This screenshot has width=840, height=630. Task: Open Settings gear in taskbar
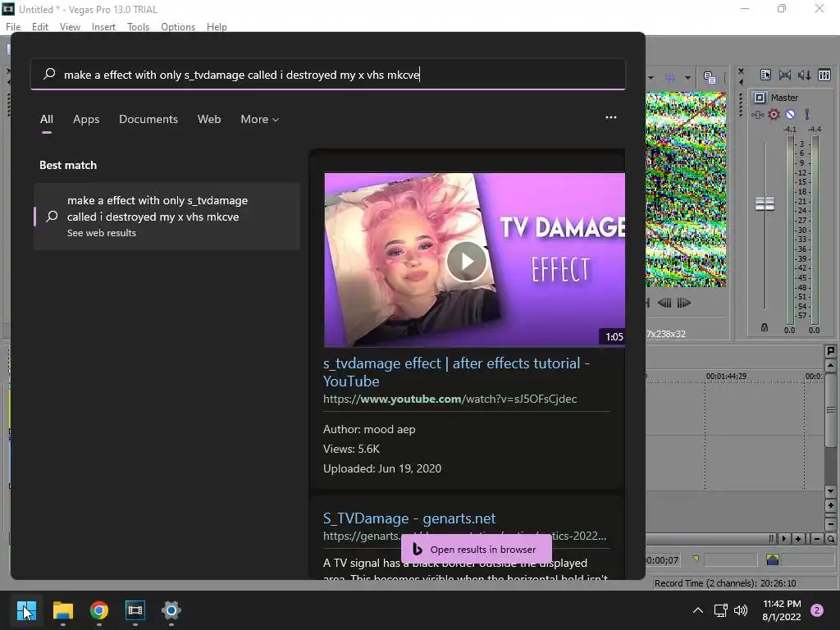click(x=171, y=610)
